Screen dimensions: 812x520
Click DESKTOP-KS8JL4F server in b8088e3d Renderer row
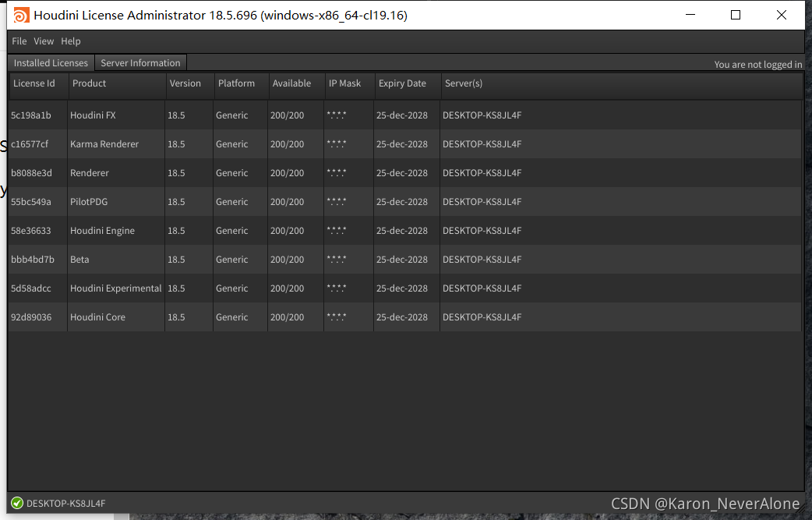(482, 173)
